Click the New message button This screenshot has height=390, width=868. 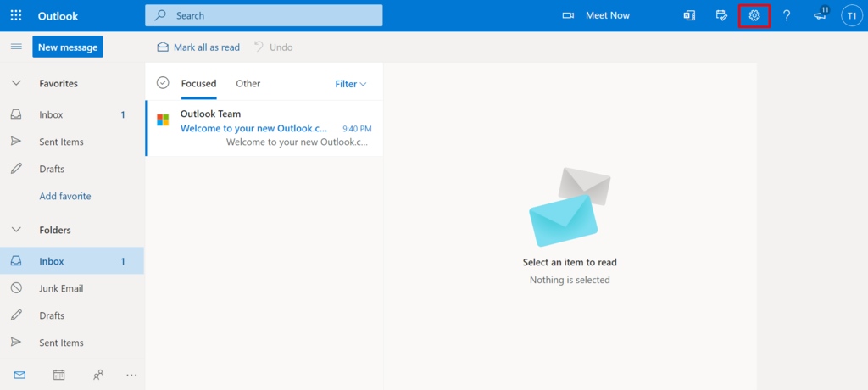[68, 47]
